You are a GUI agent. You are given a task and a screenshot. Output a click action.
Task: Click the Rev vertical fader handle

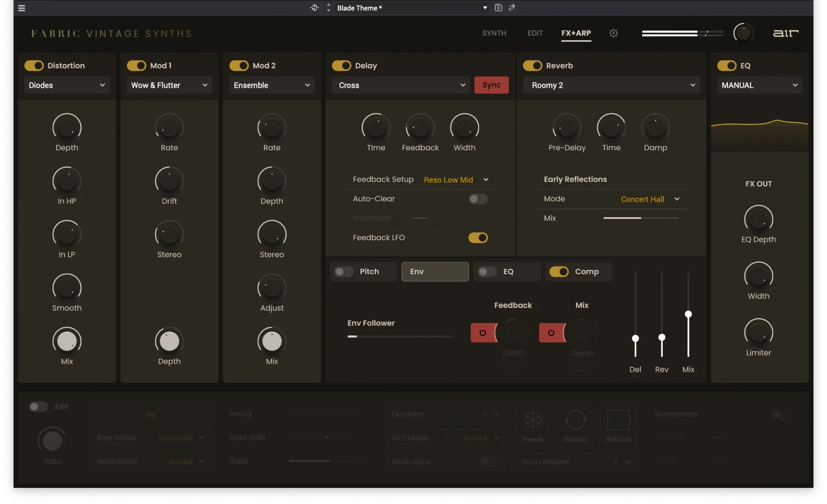(662, 338)
